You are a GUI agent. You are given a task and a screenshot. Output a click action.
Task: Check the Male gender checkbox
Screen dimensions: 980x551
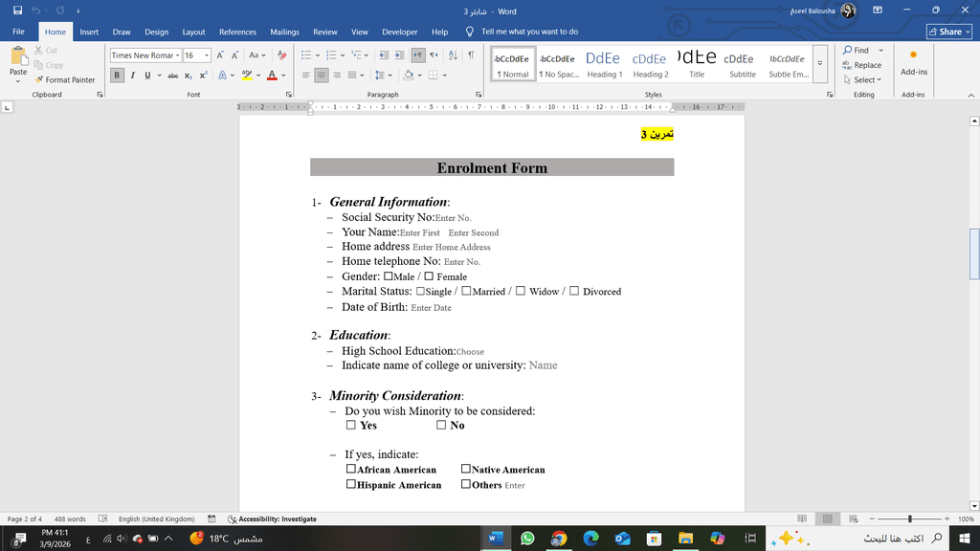pos(389,276)
